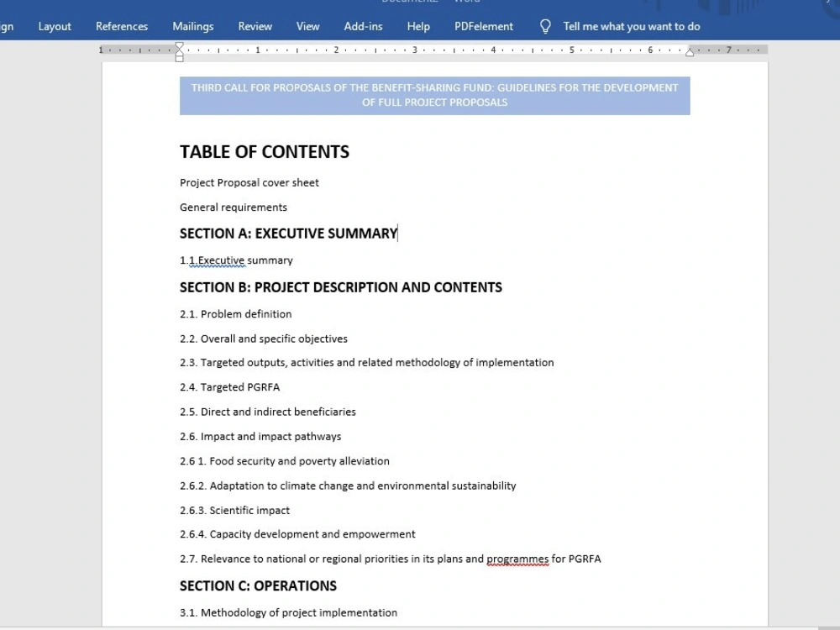Click '2.4. Targeted PGRFA' line
Screen dimensions: 840x630
[x=229, y=387]
